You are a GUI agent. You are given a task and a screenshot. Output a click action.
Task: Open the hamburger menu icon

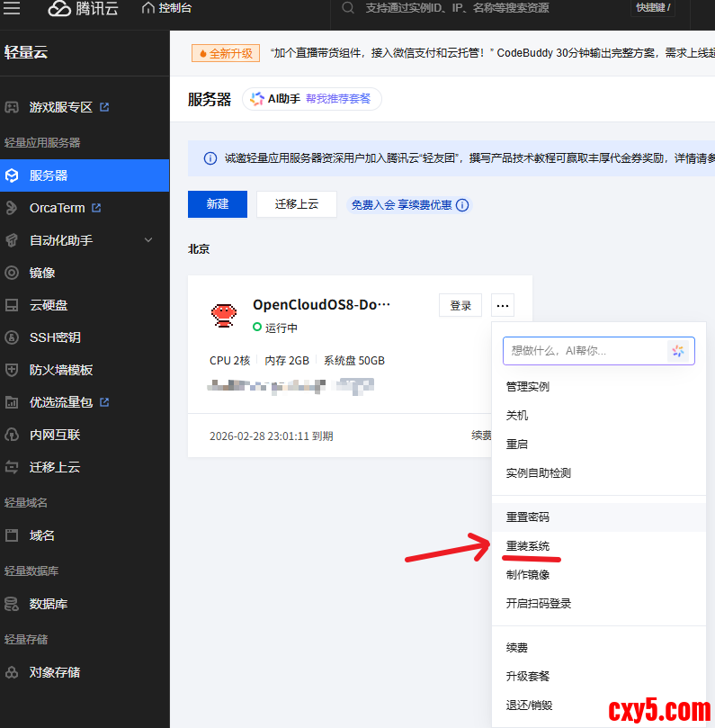coord(12,8)
